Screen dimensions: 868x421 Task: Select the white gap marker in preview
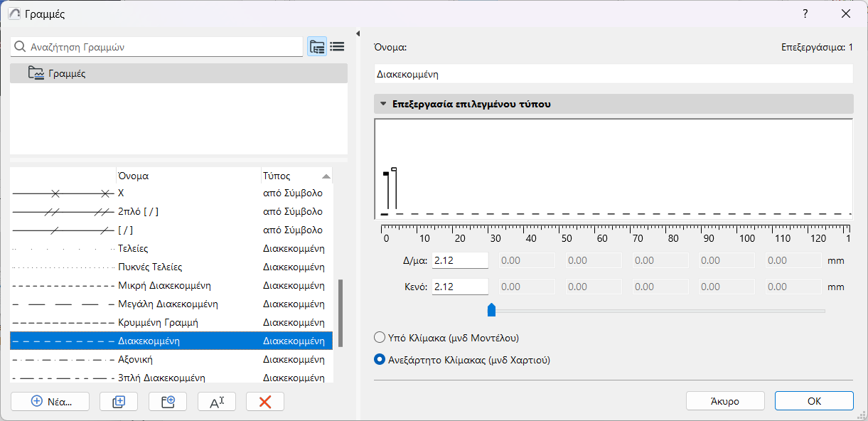[394, 169]
